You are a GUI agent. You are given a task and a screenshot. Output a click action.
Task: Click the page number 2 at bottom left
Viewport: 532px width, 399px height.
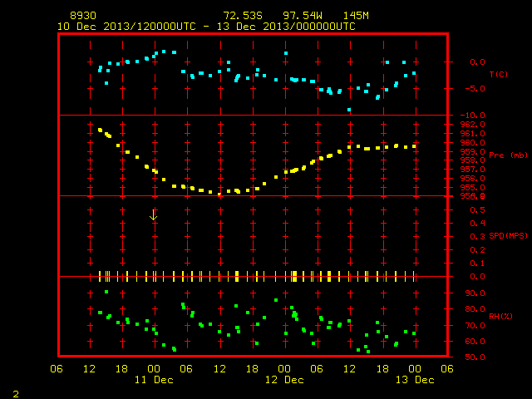point(16,394)
